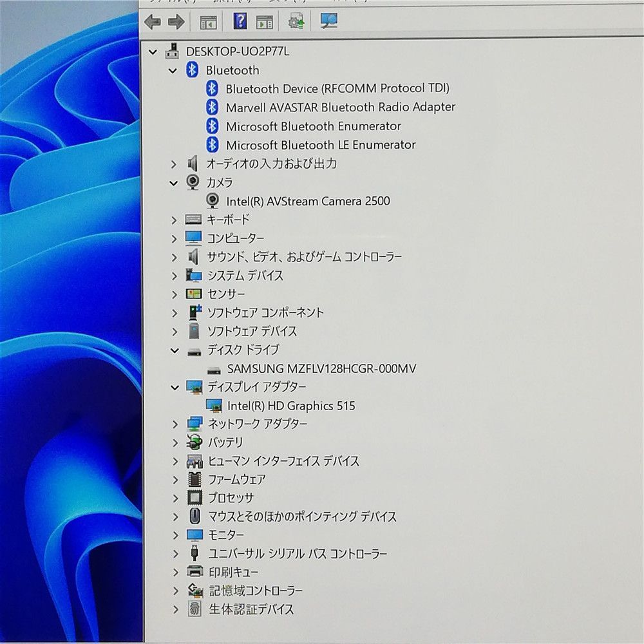Click the network icon beside ネットワーク アダプター

pyautogui.click(x=194, y=424)
